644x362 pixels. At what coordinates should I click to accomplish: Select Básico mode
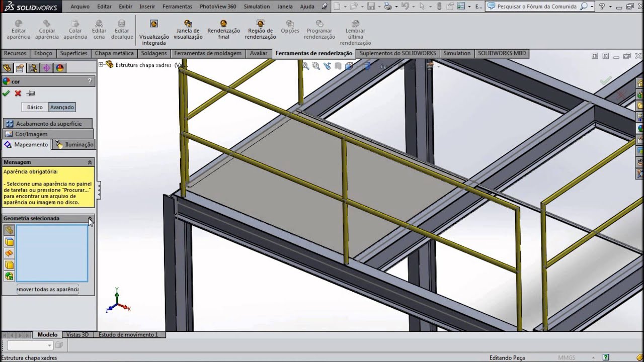coord(35,107)
